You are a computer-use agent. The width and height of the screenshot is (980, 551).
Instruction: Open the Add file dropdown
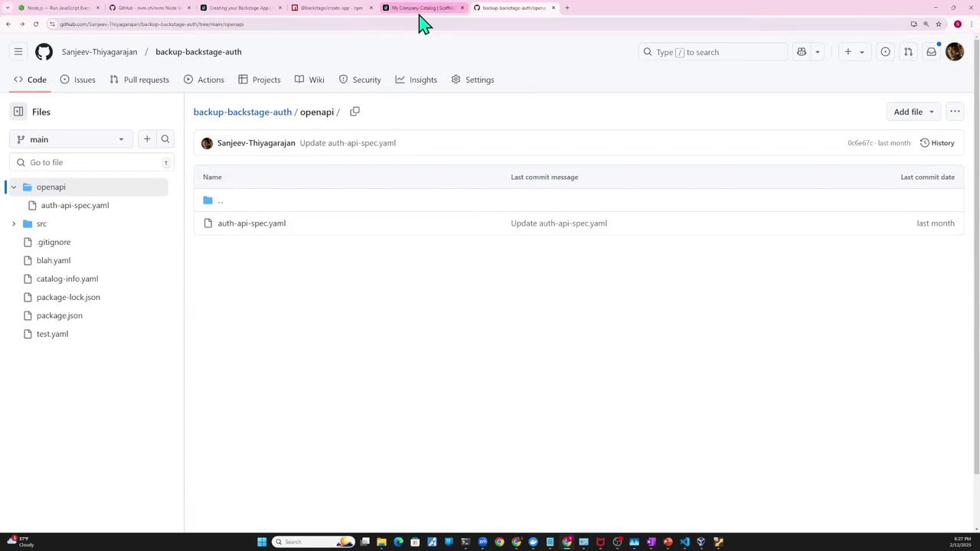[x=914, y=112]
